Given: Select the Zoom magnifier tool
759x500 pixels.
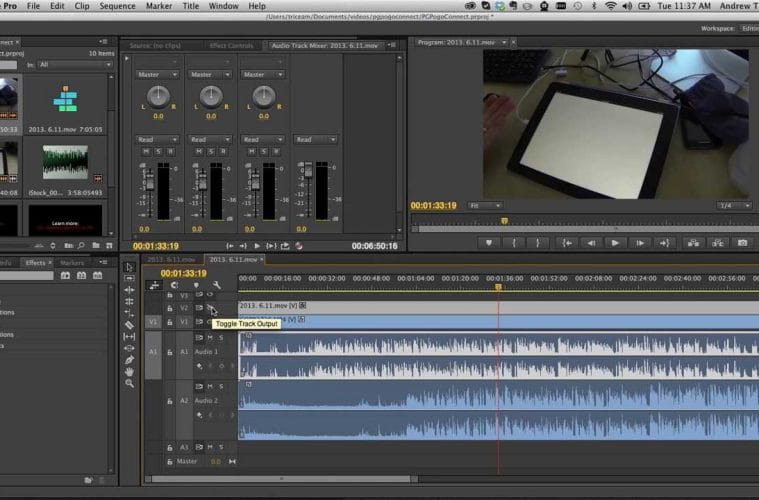Looking at the screenshot, I should 129,384.
